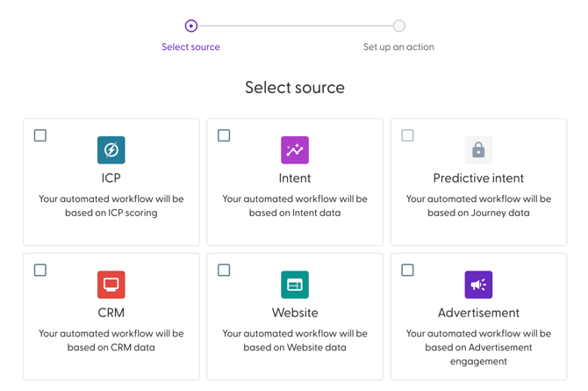Click the Advertisement engagement description text
Viewport: 588px width, 391px height.
coord(478,347)
